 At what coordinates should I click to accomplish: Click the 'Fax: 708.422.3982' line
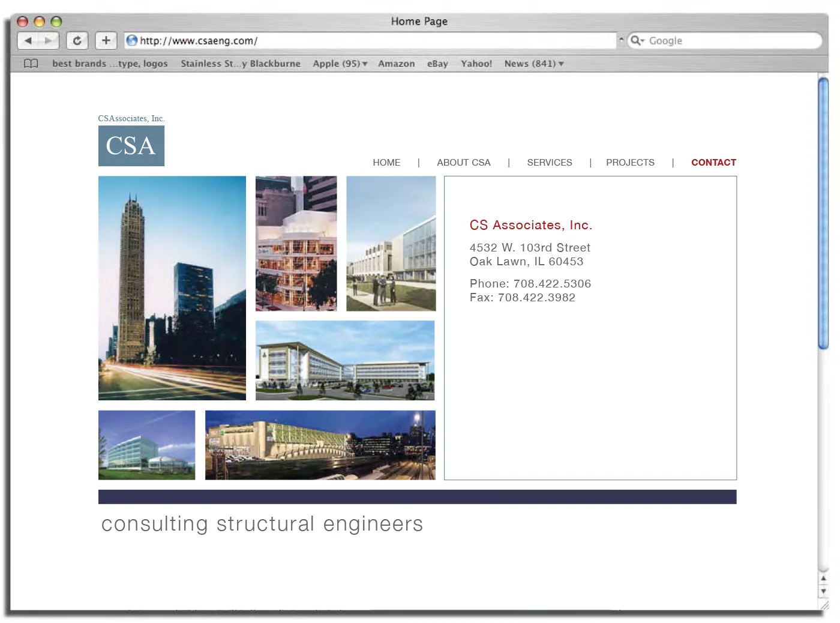[x=523, y=298]
